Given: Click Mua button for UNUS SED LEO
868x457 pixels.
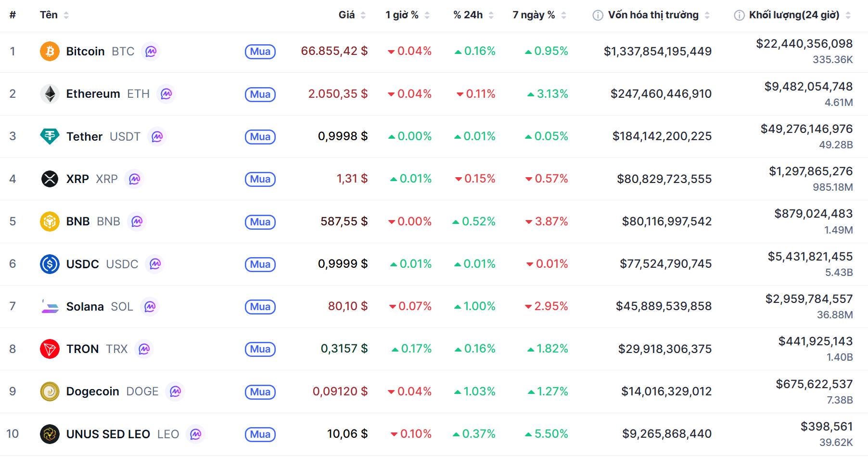Looking at the screenshot, I should click(260, 434).
